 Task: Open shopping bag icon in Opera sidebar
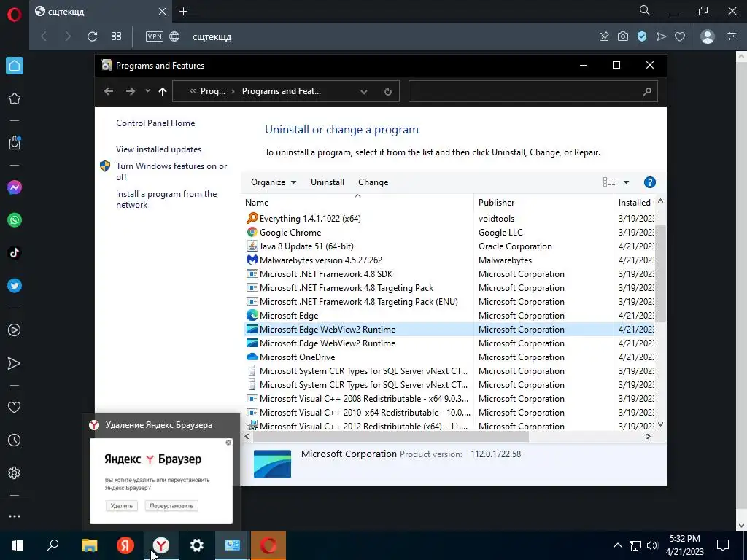[15, 143]
